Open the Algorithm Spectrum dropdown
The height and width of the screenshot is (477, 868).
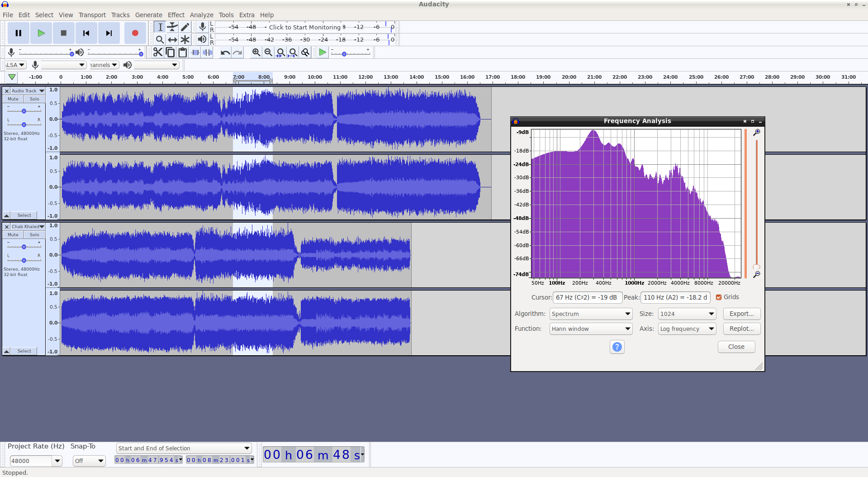click(591, 314)
